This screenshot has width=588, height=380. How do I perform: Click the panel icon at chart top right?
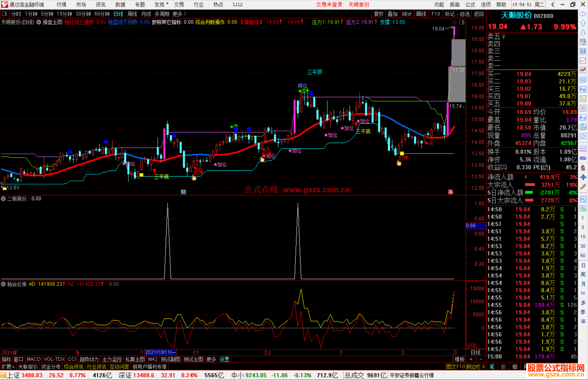pos(462,22)
